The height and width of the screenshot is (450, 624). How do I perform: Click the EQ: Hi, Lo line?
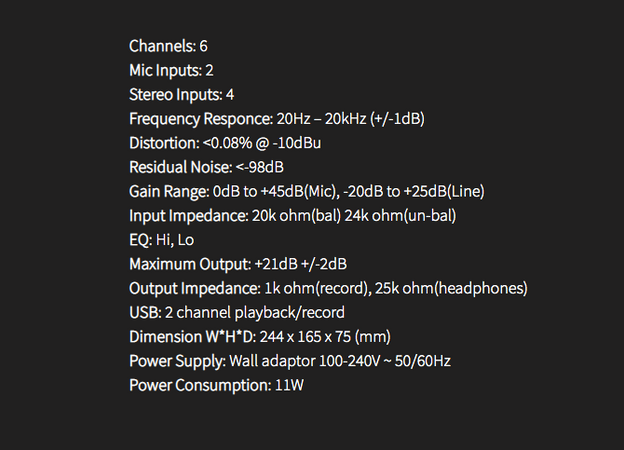click(x=162, y=240)
